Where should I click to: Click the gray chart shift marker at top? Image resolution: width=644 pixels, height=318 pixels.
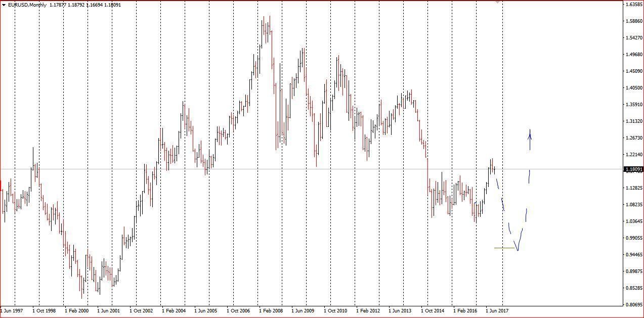pyautogui.click(x=498, y=3)
